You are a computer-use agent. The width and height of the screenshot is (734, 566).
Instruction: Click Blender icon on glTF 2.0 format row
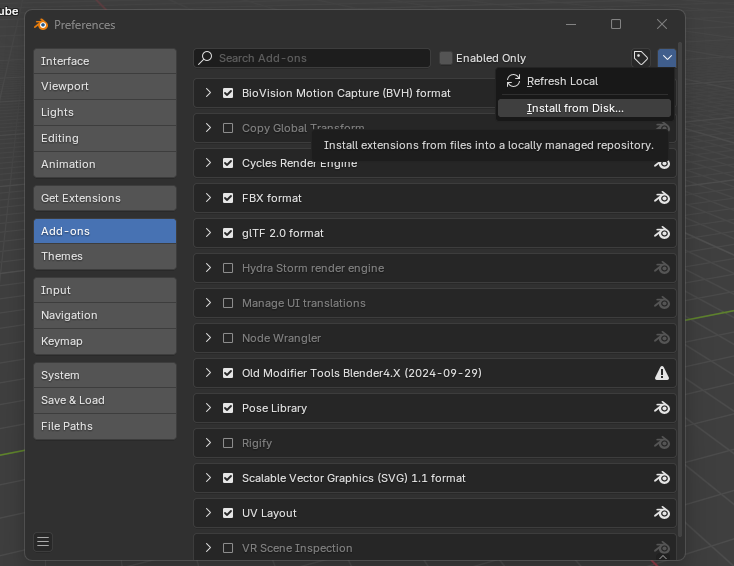tap(661, 233)
